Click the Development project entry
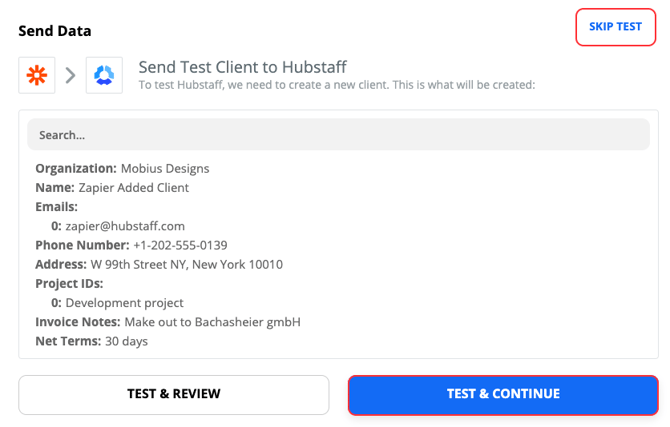The width and height of the screenshot is (670, 427). [x=124, y=302]
